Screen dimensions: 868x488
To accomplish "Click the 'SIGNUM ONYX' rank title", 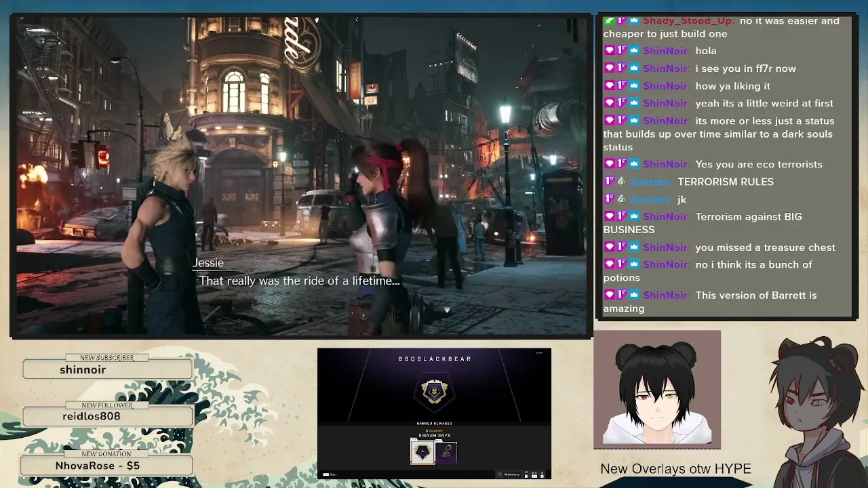I will (434, 436).
